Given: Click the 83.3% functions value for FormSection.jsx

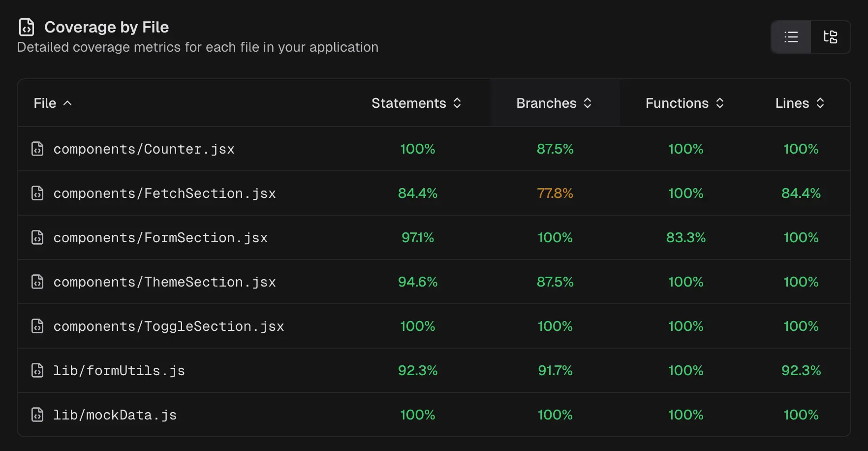Looking at the screenshot, I should pyautogui.click(x=686, y=237).
